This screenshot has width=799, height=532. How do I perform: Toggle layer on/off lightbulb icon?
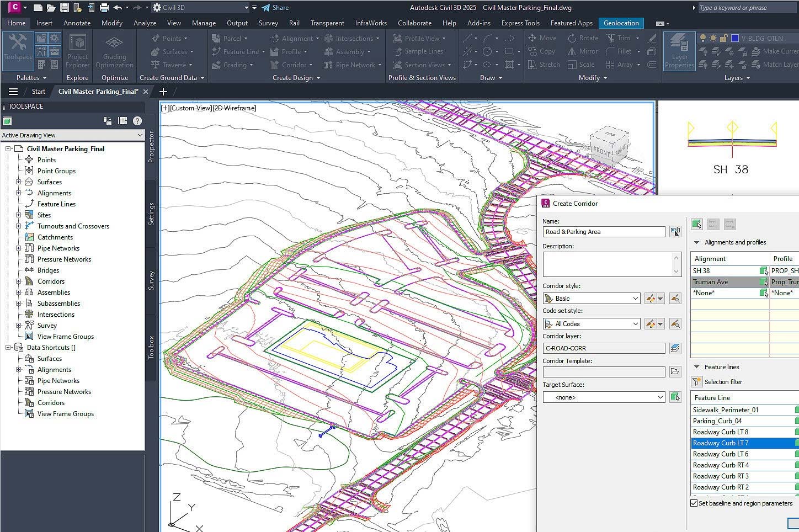click(702, 38)
